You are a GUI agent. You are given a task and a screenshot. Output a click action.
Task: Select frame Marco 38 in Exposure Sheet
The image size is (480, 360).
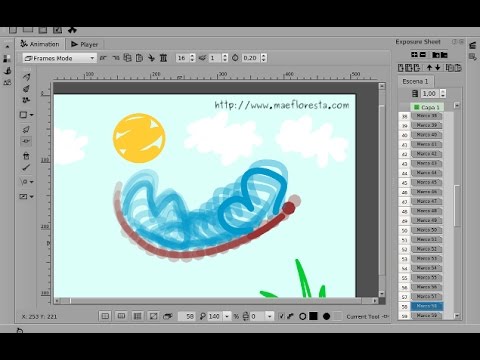coord(427,116)
